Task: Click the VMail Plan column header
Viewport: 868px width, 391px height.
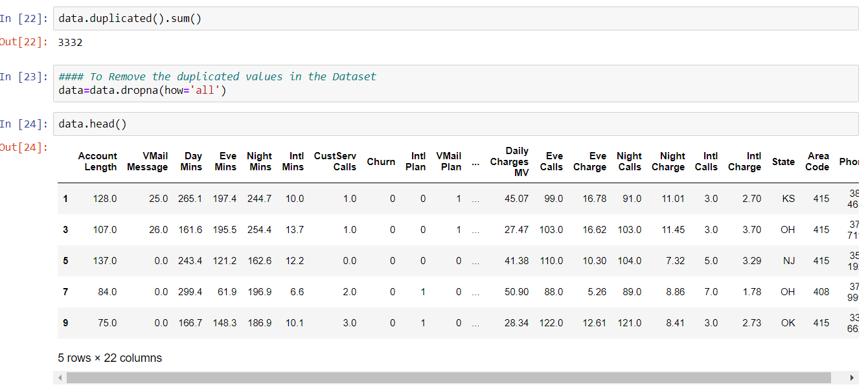Action: tap(449, 161)
